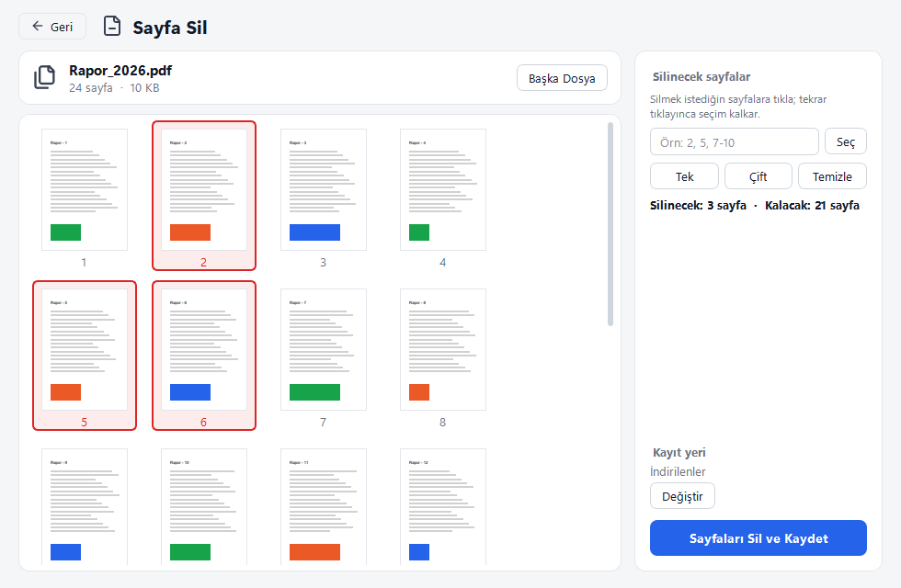Click the 'Kalacak: 21 sayfa' count text
Image resolution: width=901 pixels, height=588 pixels.
pos(812,206)
